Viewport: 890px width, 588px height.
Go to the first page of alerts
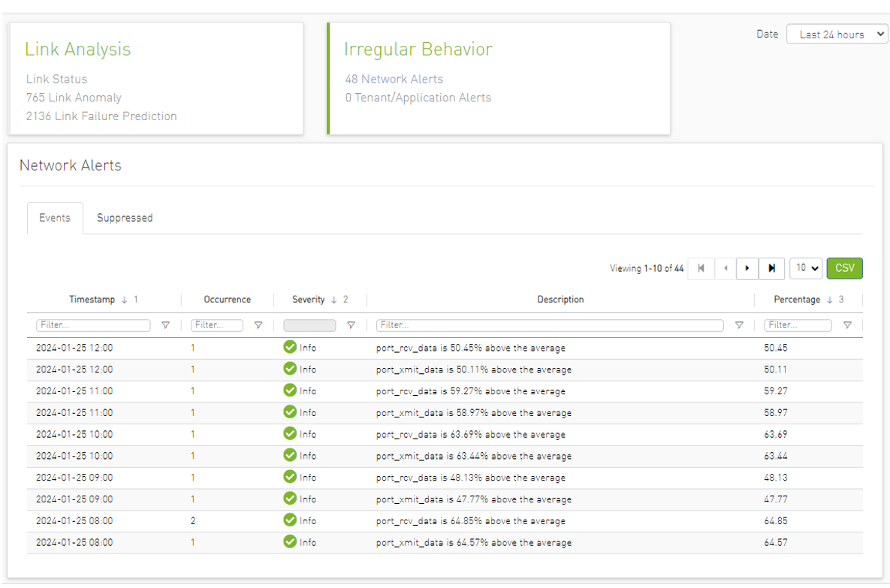[x=701, y=269]
